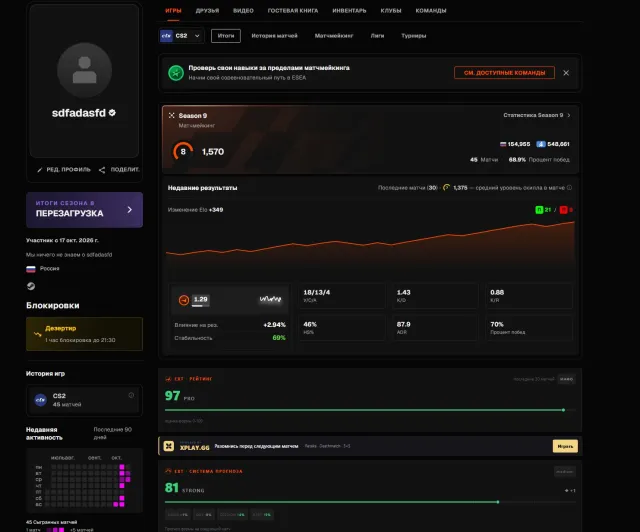Click the crossed-swords Season 9 icon

click(x=171, y=116)
